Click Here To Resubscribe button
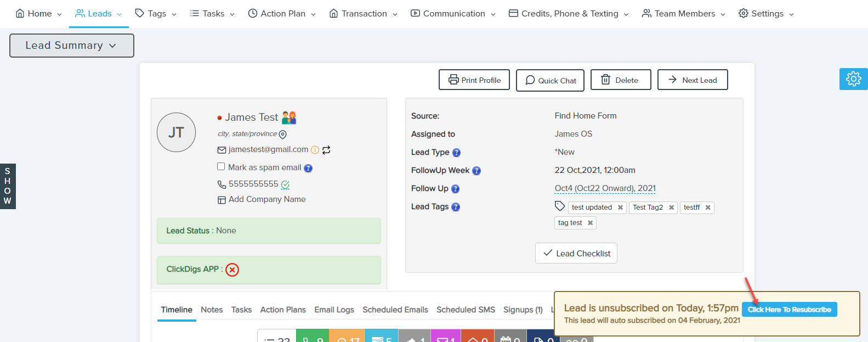 pos(789,310)
